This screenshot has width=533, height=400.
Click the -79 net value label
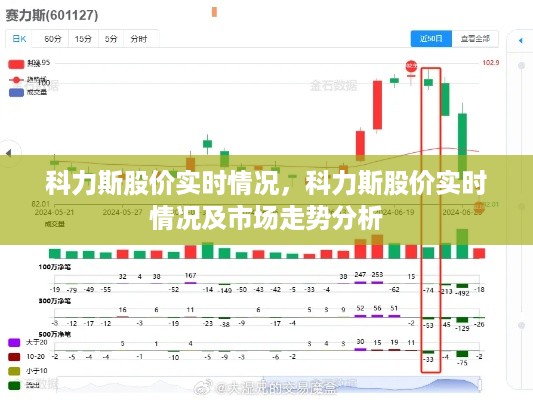[x=72, y=290]
